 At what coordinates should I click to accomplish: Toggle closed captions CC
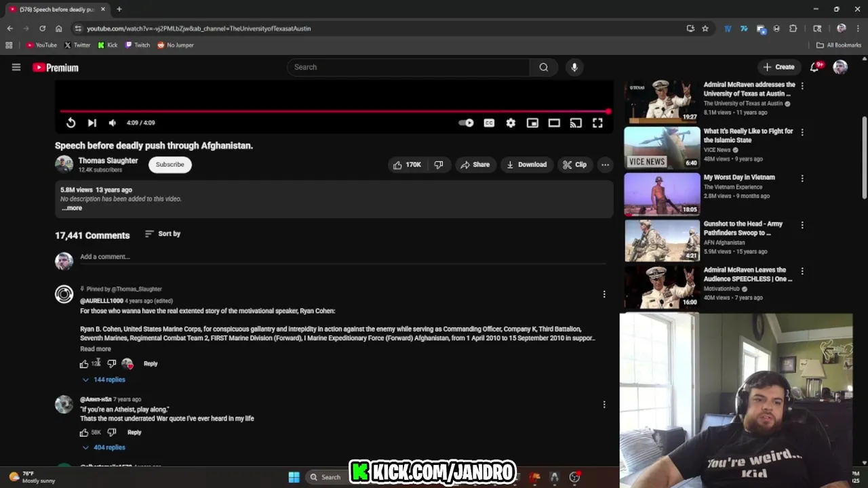489,123
